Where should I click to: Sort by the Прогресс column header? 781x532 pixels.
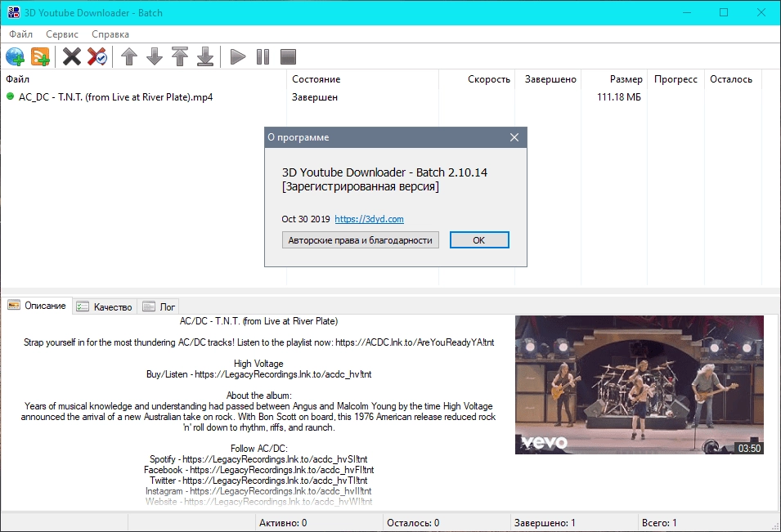676,79
